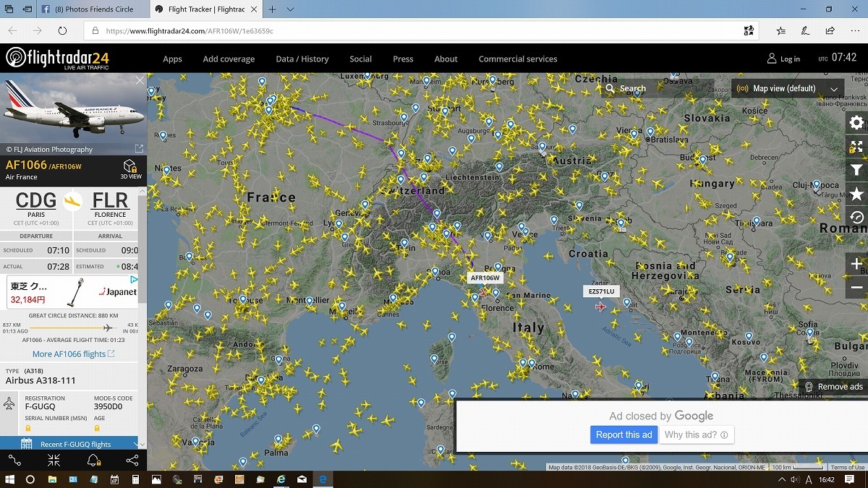Click the flight progress bar airplane marker

click(109, 328)
